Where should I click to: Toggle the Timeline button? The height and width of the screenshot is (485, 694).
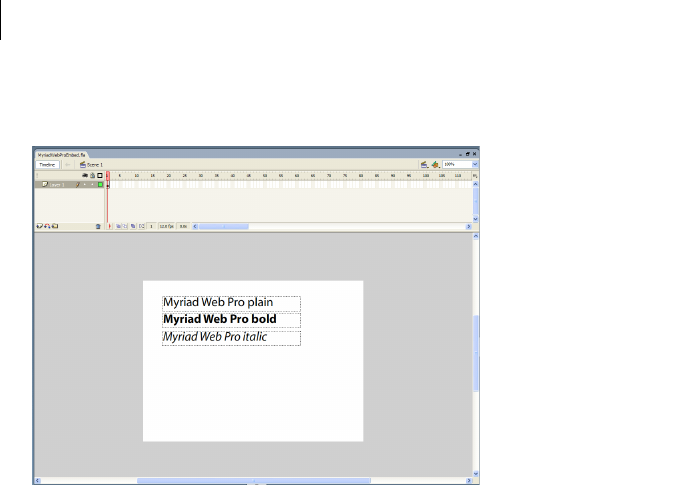coord(47,165)
